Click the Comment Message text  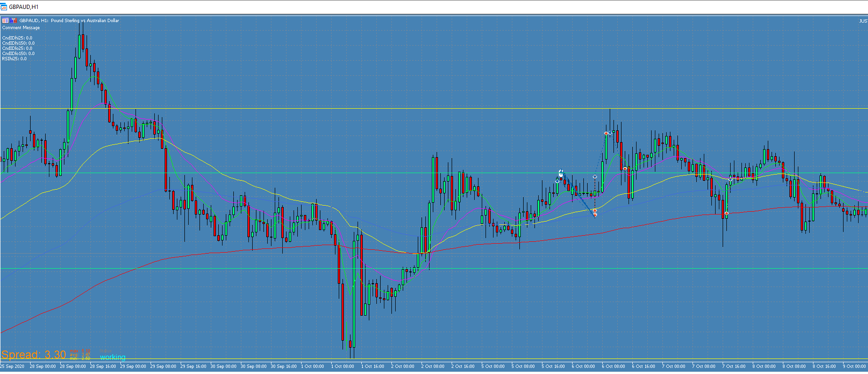tap(21, 28)
